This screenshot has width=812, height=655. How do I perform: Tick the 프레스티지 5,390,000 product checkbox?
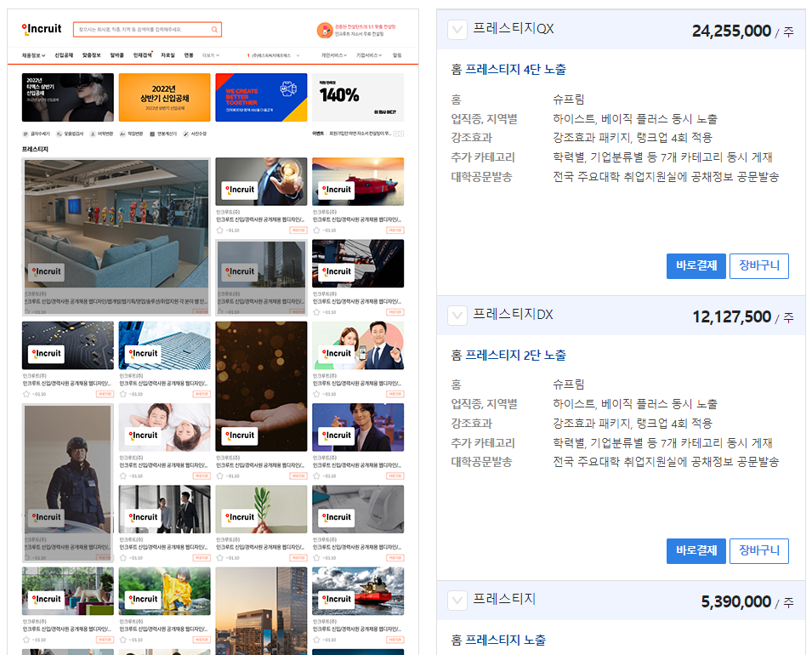[457, 601]
